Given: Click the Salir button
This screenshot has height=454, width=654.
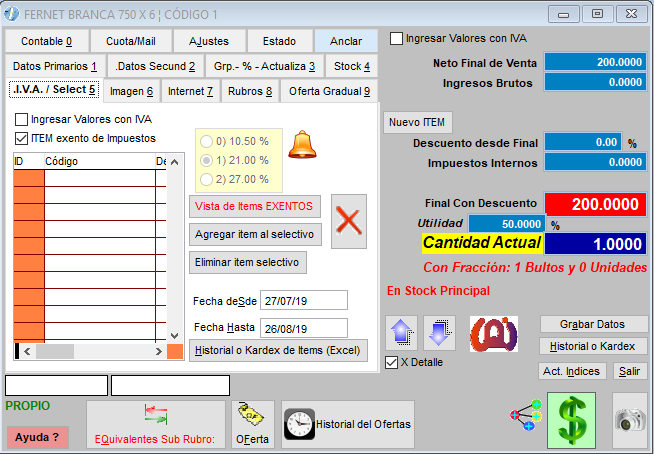Looking at the screenshot, I should (x=630, y=371).
